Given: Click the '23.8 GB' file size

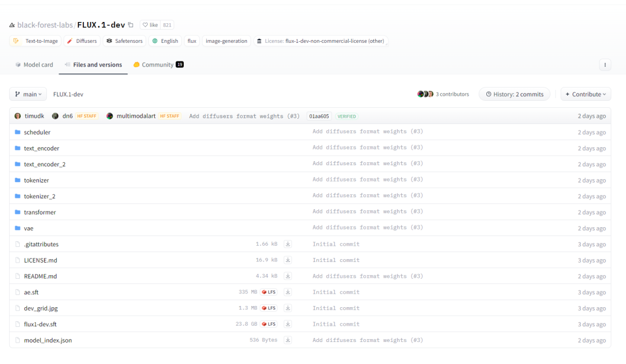Looking at the screenshot, I should pyautogui.click(x=246, y=324).
